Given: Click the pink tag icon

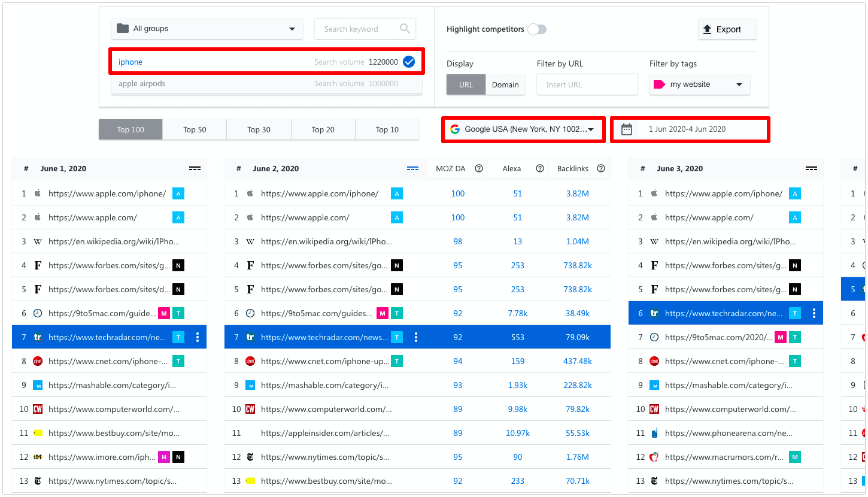Looking at the screenshot, I should click(x=659, y=84).
